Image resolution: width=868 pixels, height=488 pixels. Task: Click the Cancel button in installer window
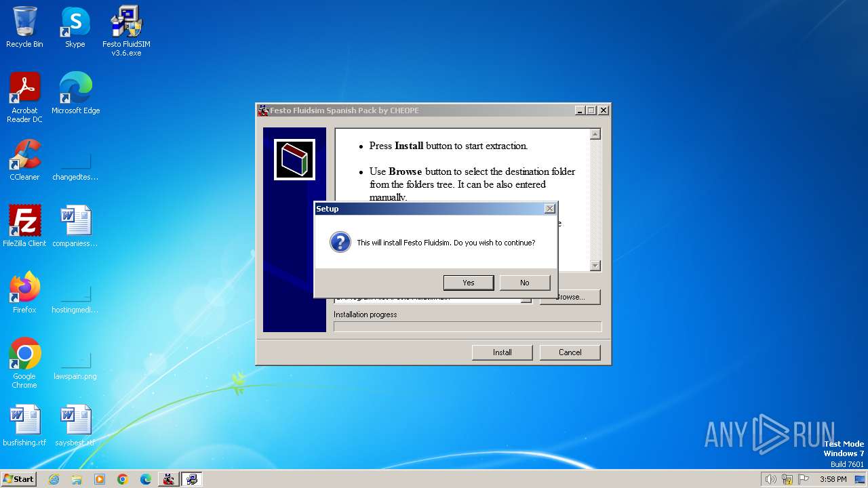tap(570, 352)
